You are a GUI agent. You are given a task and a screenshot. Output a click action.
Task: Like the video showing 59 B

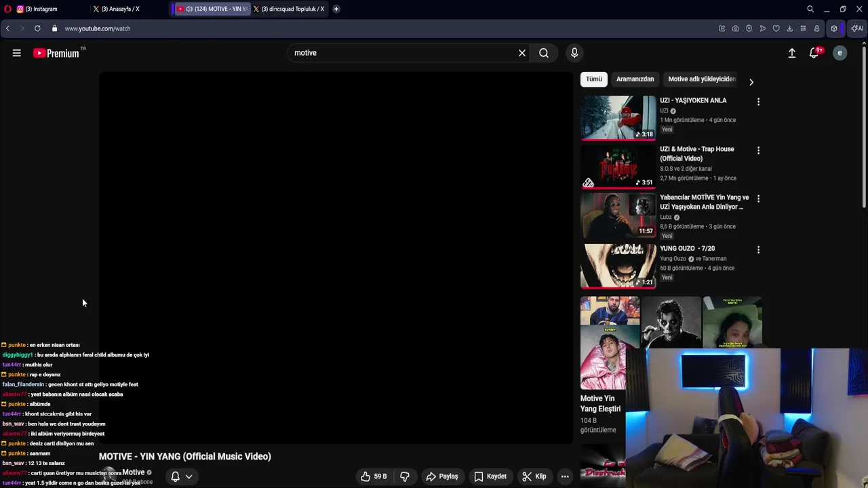[374, 476]
